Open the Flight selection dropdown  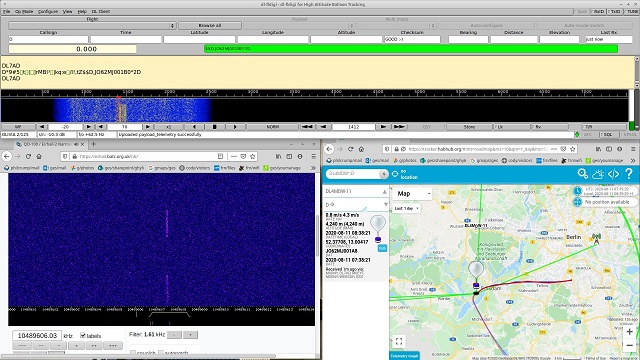[92, 25]
